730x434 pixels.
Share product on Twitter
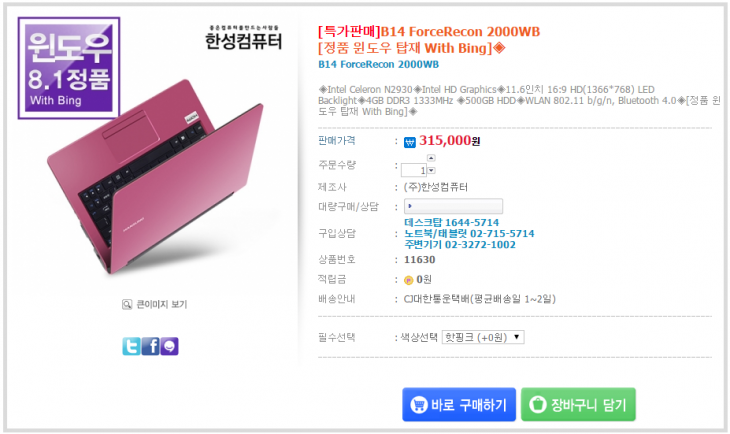(131, 346)
